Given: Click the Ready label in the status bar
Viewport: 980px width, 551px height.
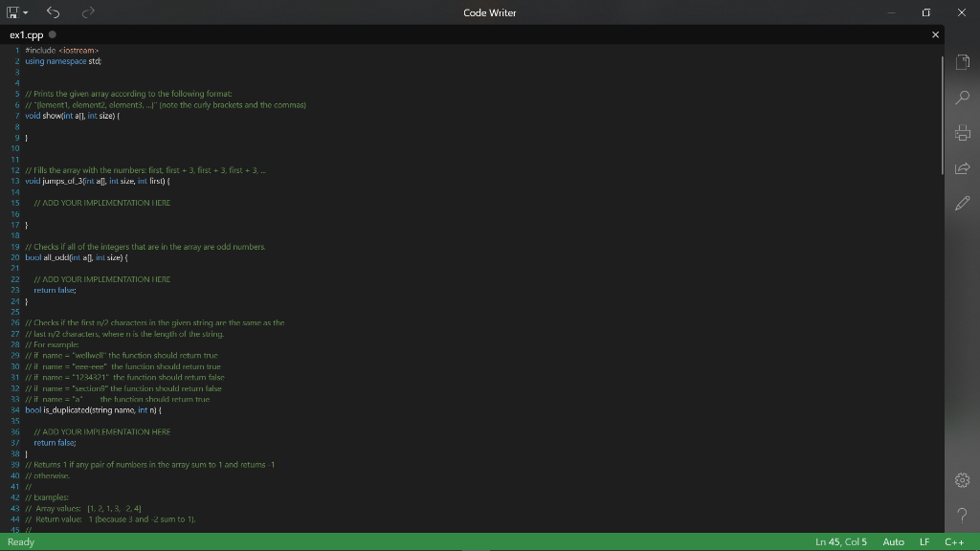Looking at the screenshot, I should click(20, 541).
